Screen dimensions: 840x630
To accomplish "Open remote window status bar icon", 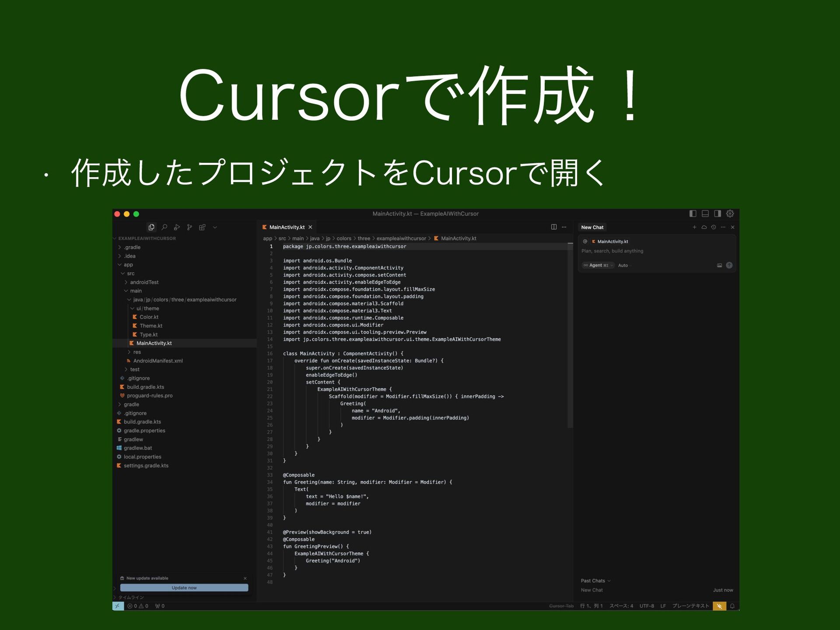I will pyautogui.click(x=118, y=606).
